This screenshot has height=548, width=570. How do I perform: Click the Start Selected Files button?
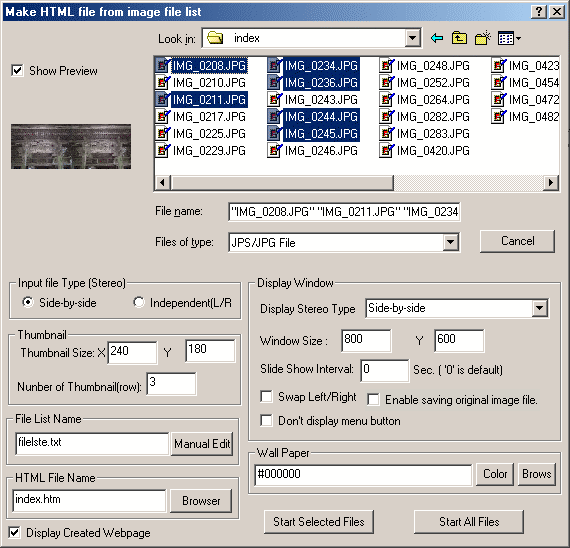click(x=319, y=522)
